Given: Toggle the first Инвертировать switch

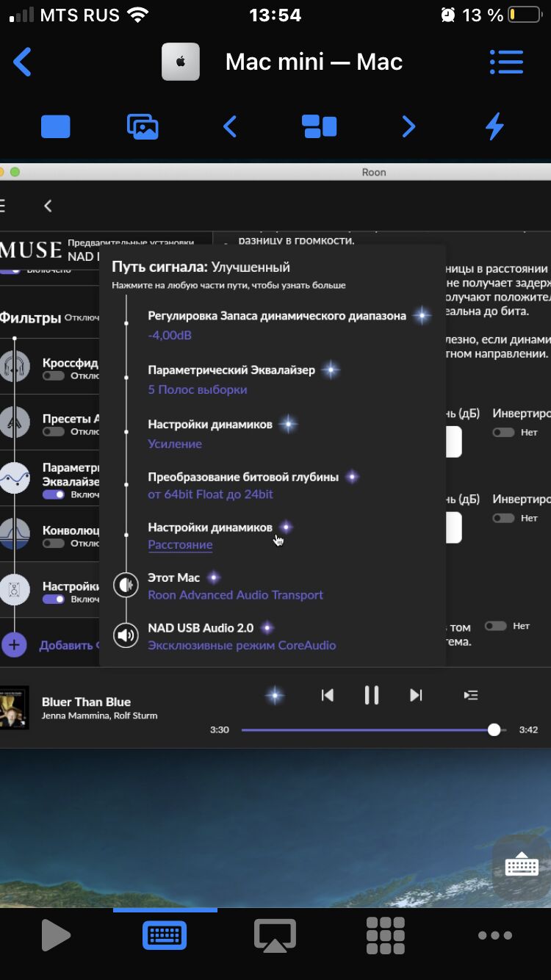Looking at the screenshot, I should coord(503,433).
